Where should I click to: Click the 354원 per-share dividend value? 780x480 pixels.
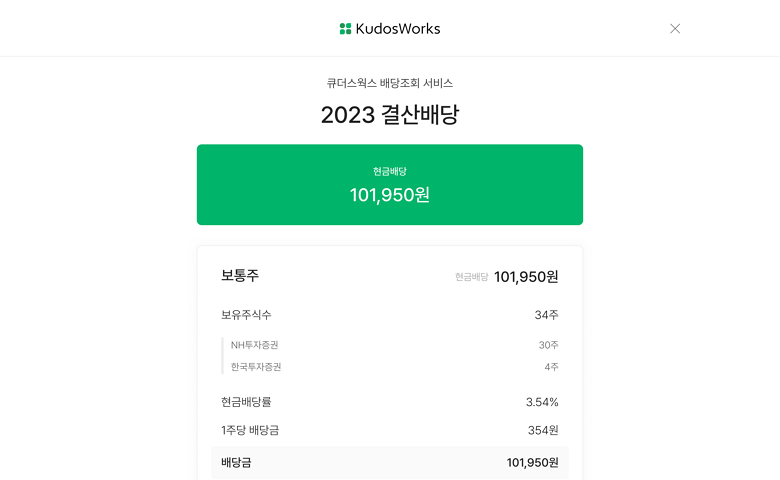pos(543,430)
